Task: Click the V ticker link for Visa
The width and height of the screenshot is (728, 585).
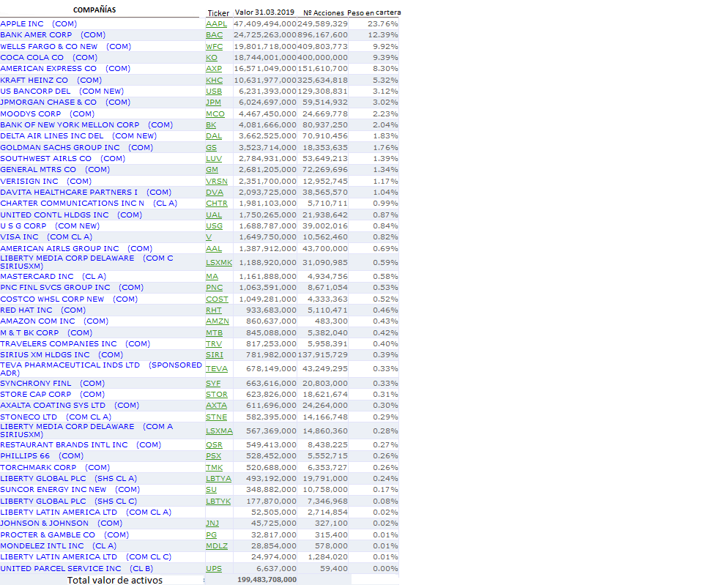Action: [209, 236]
